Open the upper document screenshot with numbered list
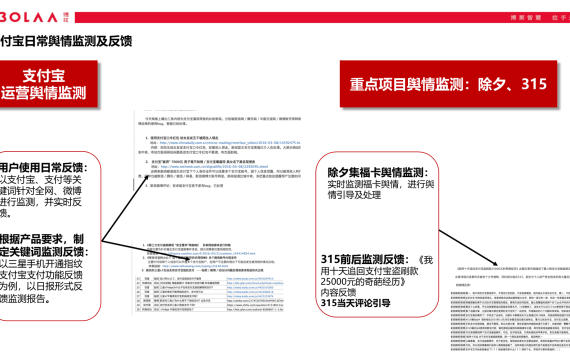 [218, 149]
